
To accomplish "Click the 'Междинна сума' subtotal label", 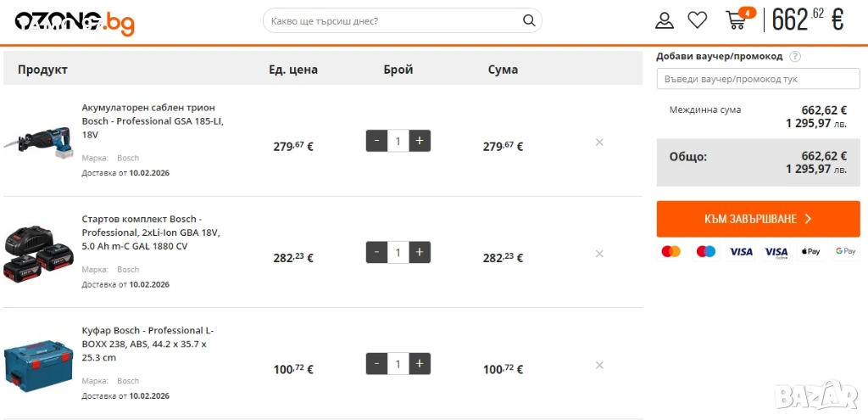I will point(705,109).
